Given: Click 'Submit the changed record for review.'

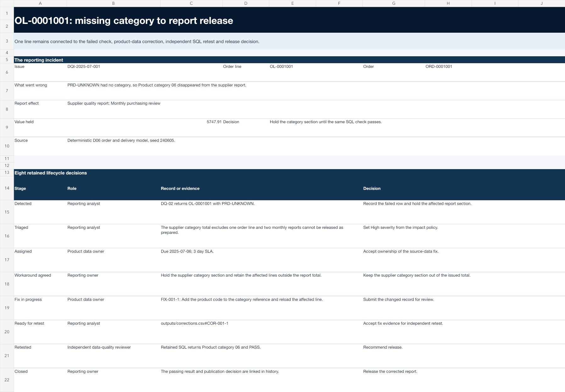Looking at the screenshot, I should pos(399,300).
